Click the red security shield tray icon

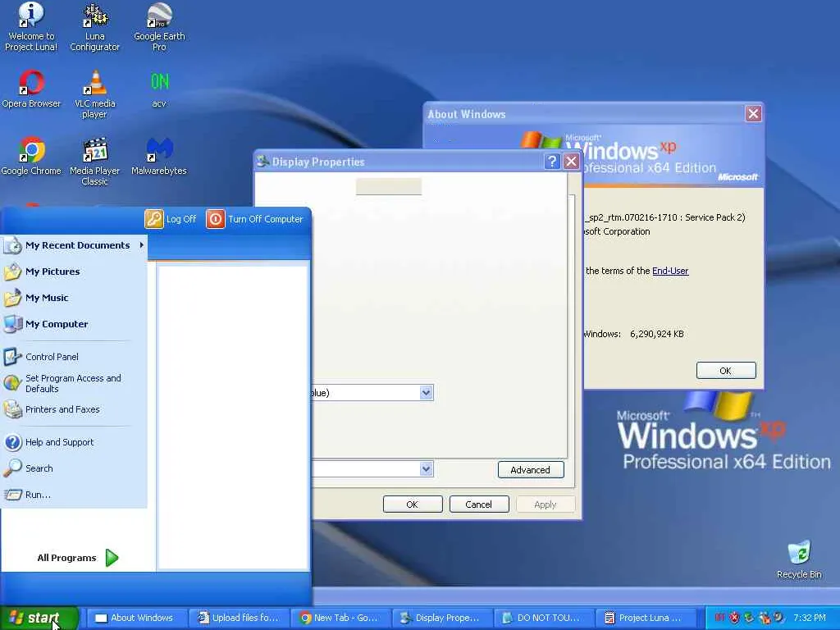734,618
